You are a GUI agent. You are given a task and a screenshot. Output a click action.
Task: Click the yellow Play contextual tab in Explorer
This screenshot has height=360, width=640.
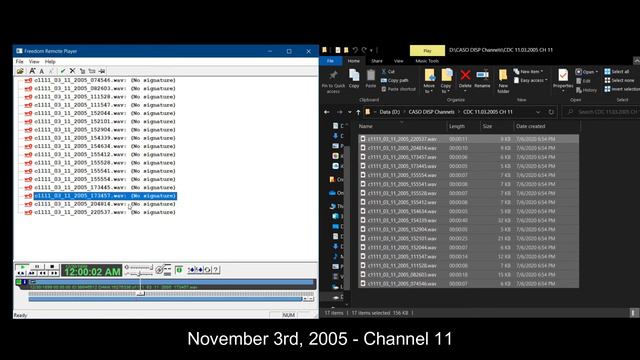point(427,51)
